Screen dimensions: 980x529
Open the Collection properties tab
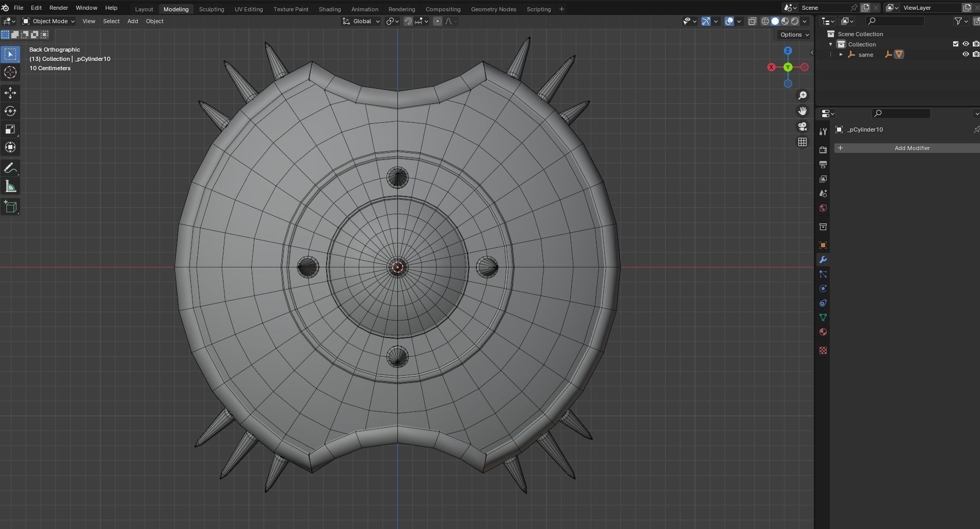(x=823, y=227)
